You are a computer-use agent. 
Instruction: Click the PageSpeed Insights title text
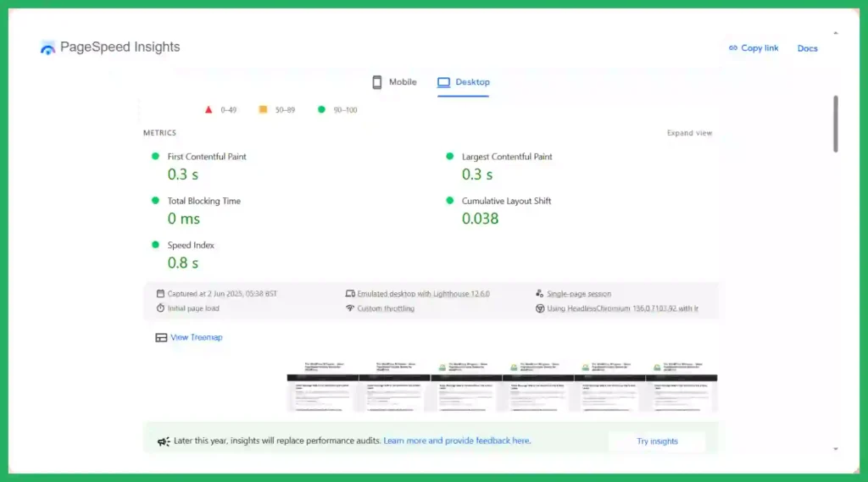pyautogui.click(x=120, y=47)
